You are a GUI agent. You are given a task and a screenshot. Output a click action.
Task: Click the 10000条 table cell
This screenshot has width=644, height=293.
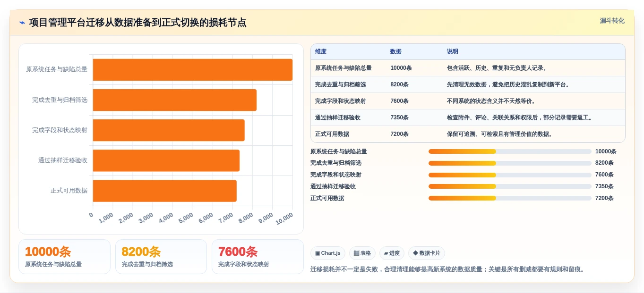click(401, 68)
